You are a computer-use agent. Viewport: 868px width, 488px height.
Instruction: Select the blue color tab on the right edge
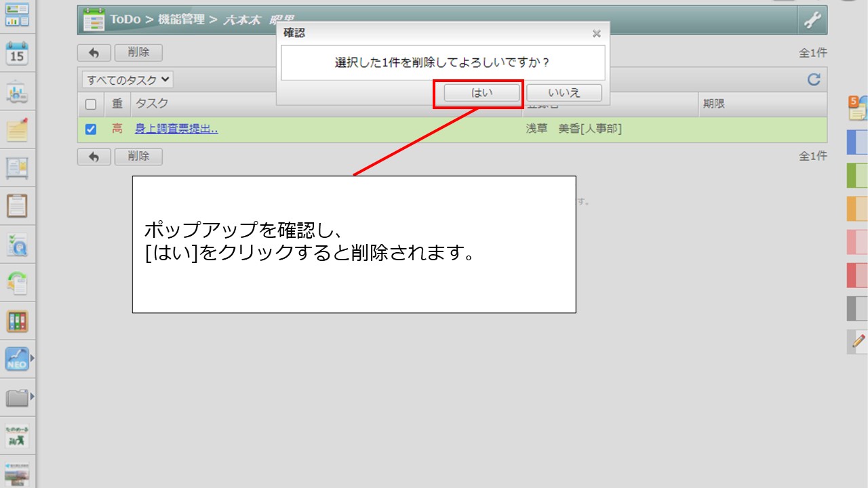[x=857, y=142]
